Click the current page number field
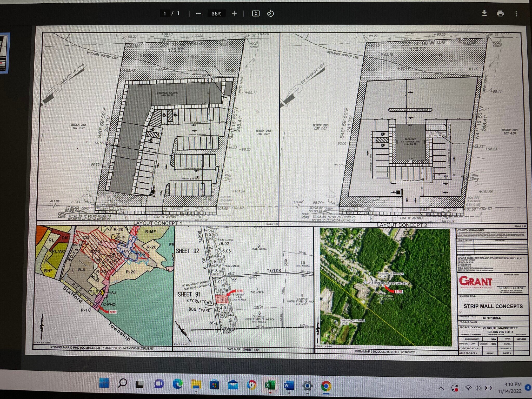This screenshot has width=532, height=399. point(165,14)
